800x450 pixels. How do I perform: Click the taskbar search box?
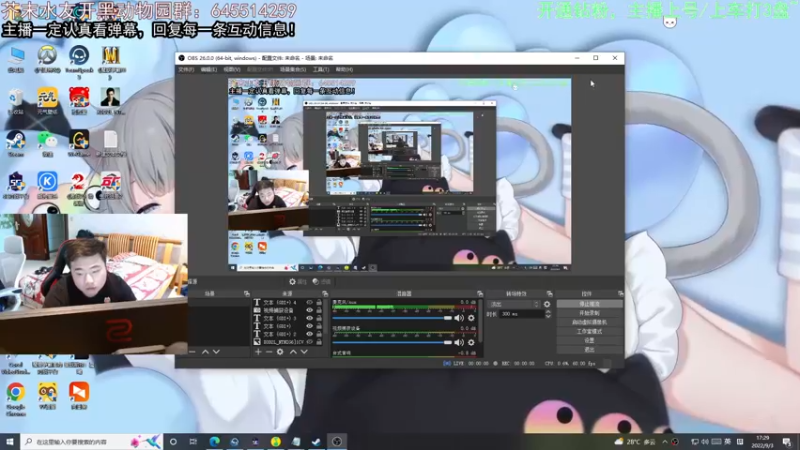92,441
